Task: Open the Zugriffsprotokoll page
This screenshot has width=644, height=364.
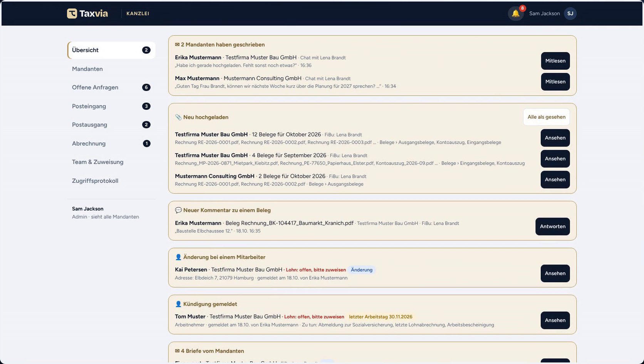Action: [x=111, y=181]
